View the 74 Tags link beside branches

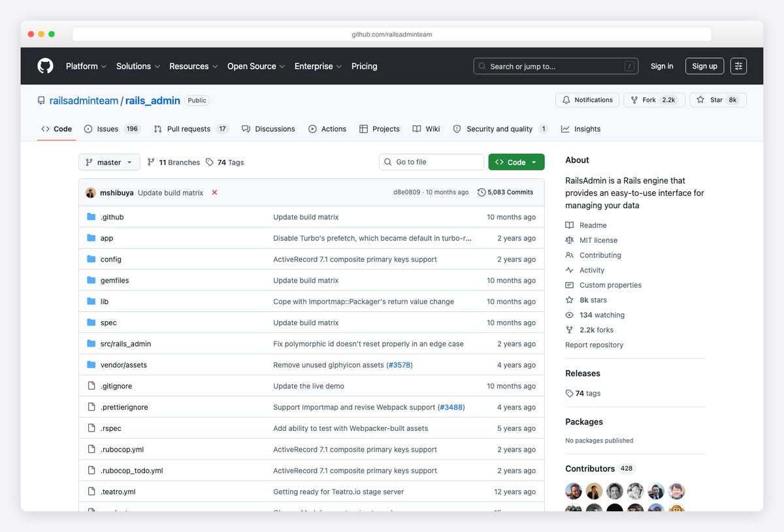[x=225, y=163]
